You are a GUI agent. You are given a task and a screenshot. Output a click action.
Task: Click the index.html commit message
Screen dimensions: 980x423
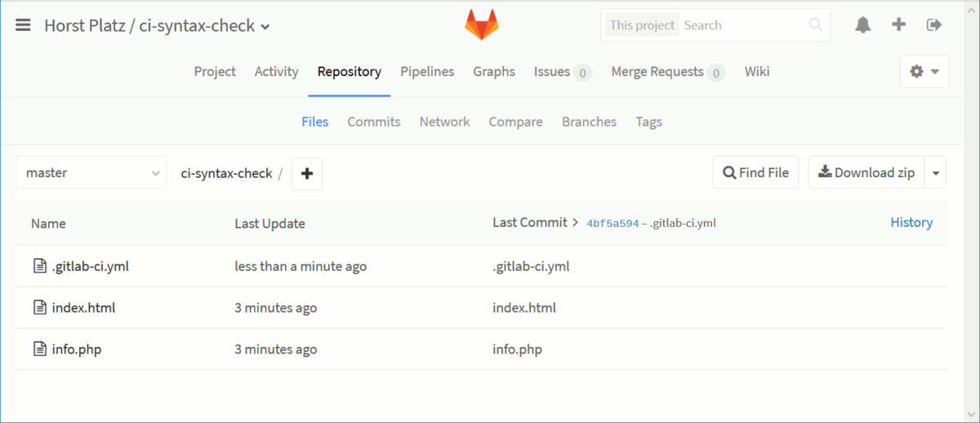coord(524,308)
